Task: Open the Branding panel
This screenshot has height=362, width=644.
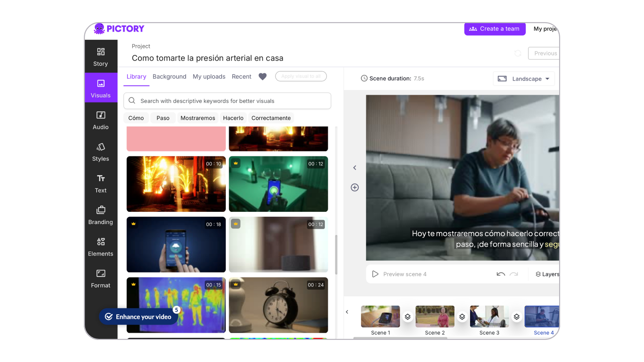Action: point(101,216)
